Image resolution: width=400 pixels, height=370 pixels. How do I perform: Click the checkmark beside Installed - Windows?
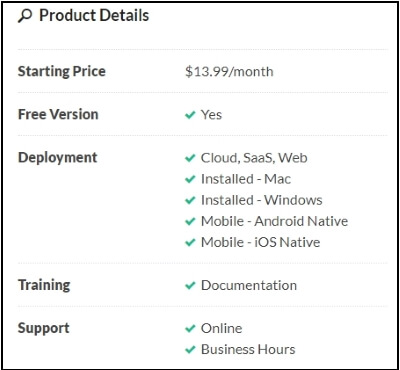pyautogui.click(x=190, y=200)
